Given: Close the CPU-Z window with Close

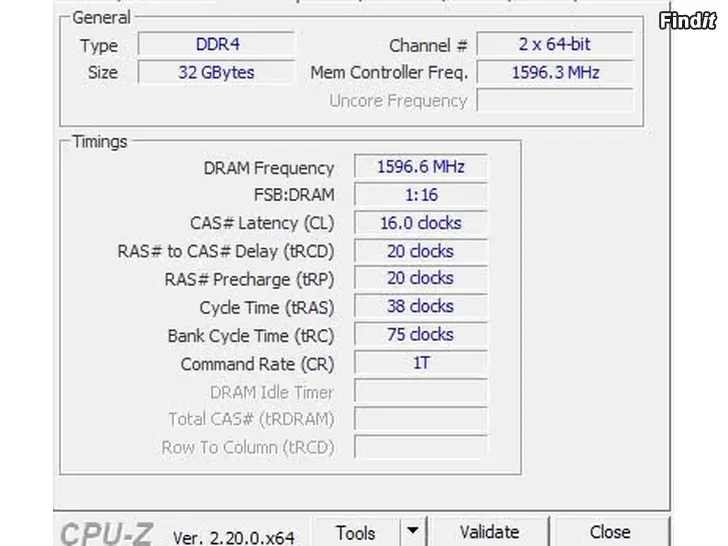Looking at the screenshot, I should 610,532.
